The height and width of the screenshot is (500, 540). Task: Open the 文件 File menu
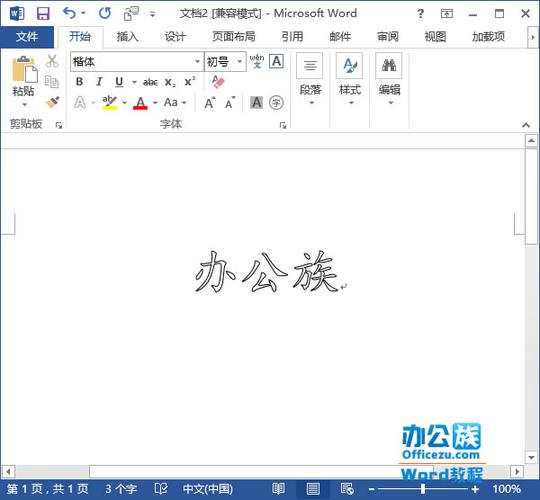27,37
